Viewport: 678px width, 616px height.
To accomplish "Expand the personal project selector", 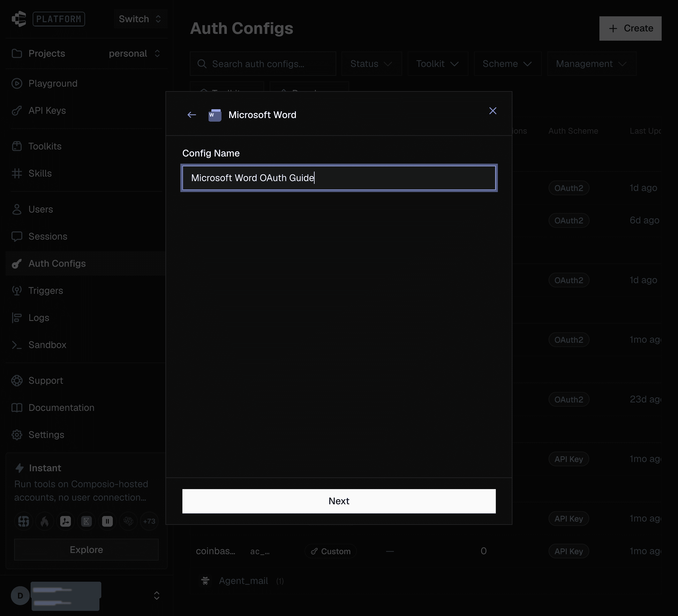I will 135,53.
